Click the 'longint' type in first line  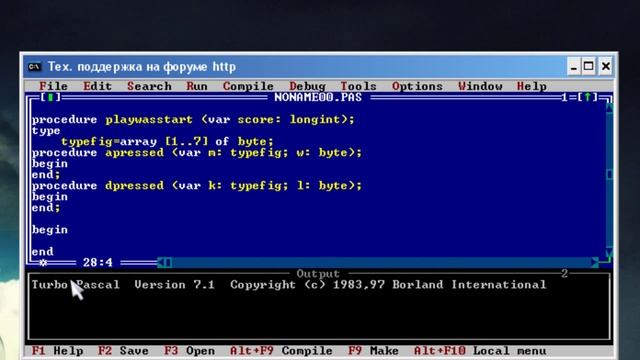pyautogui.click(x=315, y=119)
